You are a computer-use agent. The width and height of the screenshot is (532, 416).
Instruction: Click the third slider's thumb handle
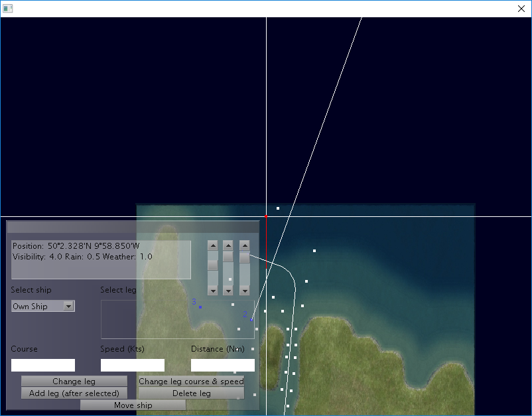(245, 257)
